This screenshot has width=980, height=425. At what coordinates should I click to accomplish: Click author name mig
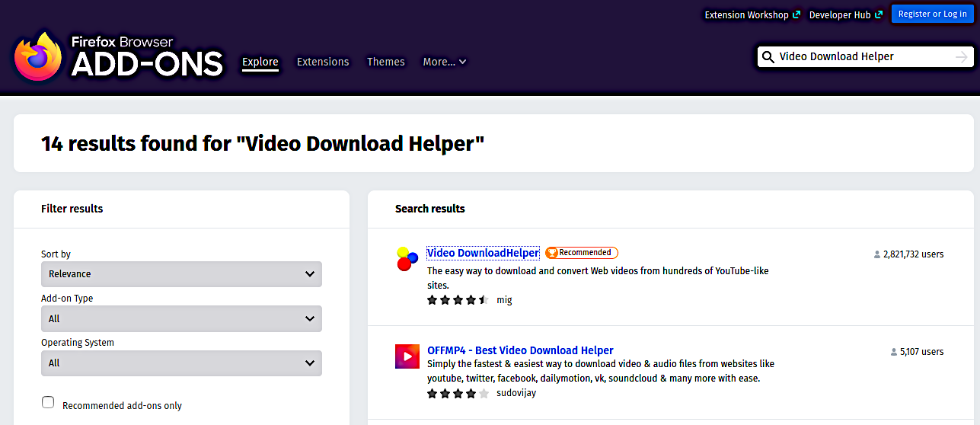504,300
